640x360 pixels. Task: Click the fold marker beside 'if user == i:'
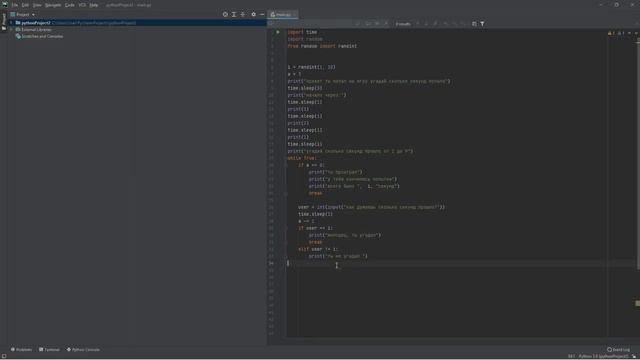click(287, 228)
